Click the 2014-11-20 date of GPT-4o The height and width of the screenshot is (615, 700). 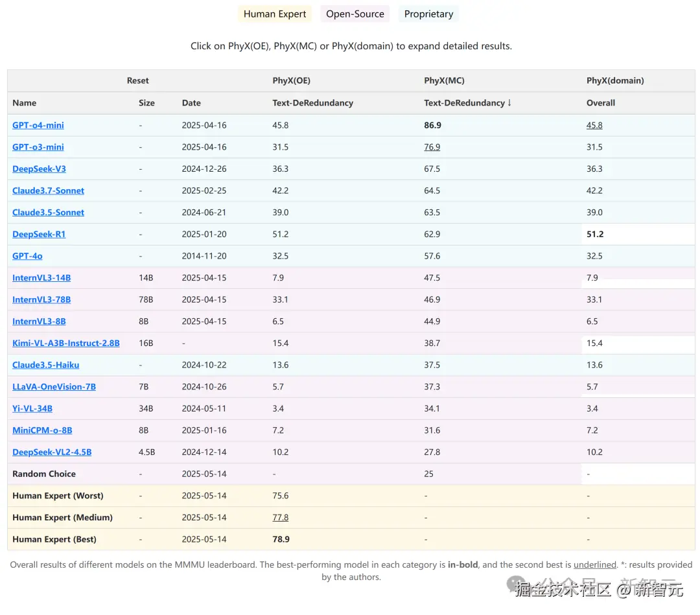coord(204,256)
